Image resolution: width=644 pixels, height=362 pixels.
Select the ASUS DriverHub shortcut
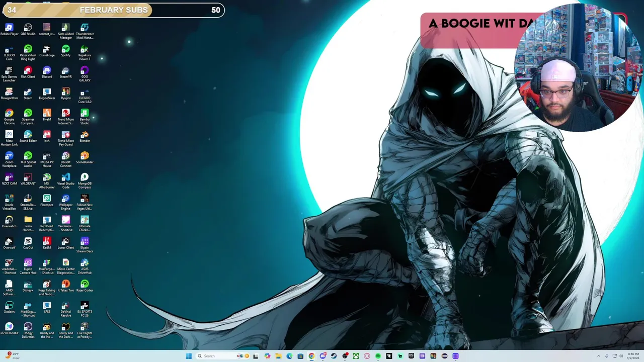[x=85, y=266]
